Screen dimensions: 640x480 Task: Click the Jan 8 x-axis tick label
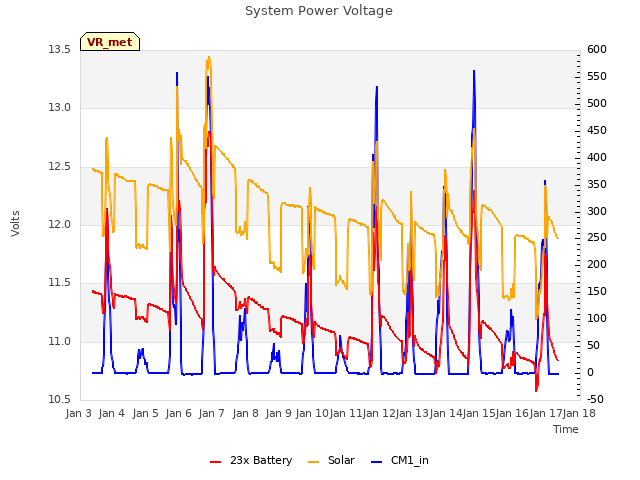tap(245, 413)
